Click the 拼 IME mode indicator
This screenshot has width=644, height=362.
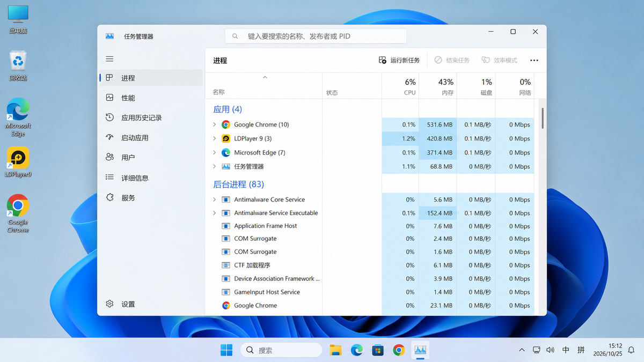[581, 350]
